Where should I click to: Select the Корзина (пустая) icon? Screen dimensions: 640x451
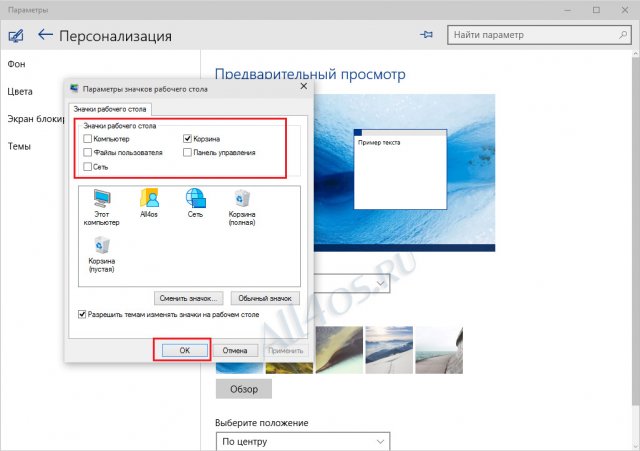102,255
